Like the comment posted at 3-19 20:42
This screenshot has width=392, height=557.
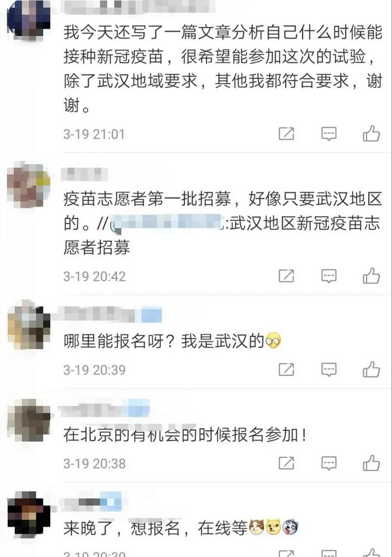371,276
